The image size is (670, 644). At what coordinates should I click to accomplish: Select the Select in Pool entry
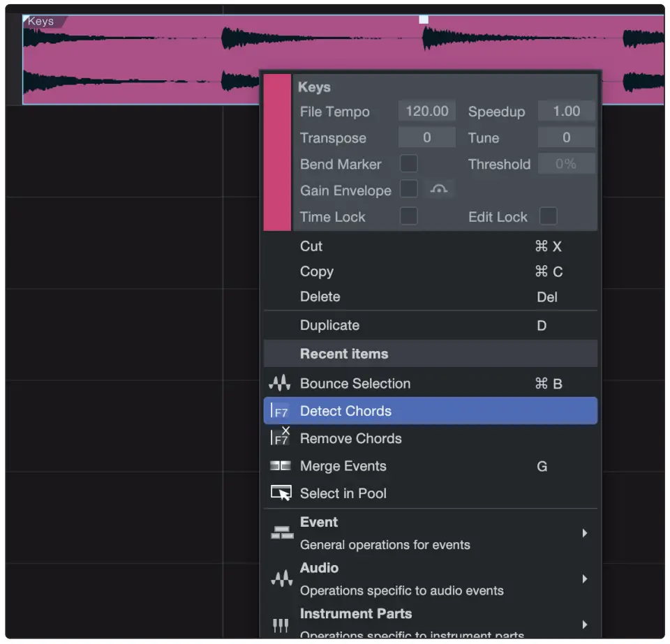431,493
